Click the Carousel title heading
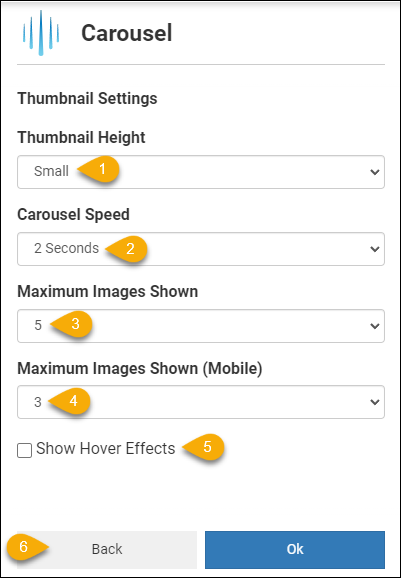 pyautogui.click(x=127, y=33)
